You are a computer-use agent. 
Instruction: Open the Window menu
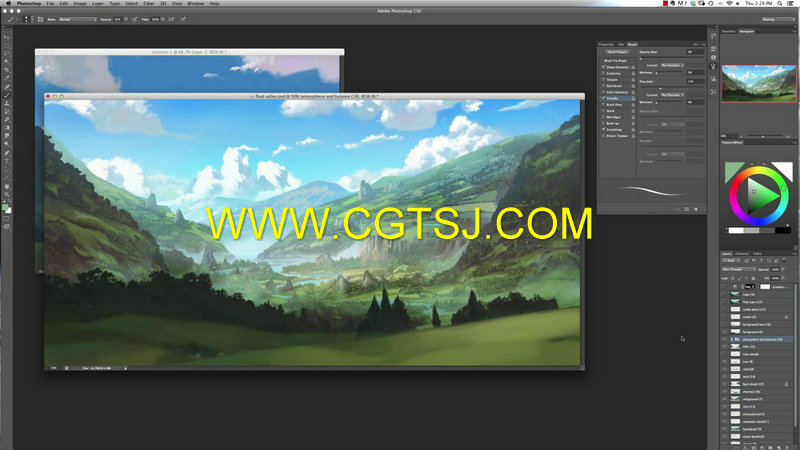click(195, 3)
